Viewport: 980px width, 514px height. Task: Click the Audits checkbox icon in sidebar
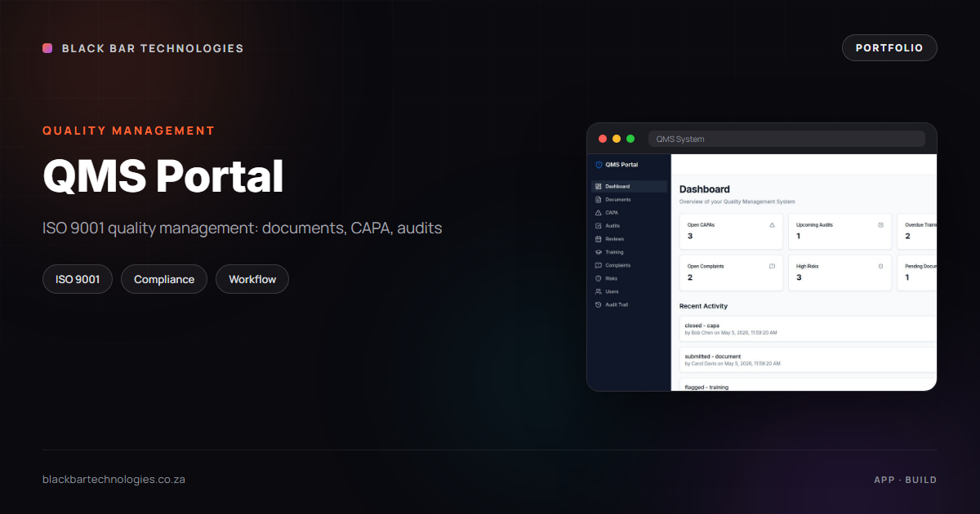coord(599,226)
